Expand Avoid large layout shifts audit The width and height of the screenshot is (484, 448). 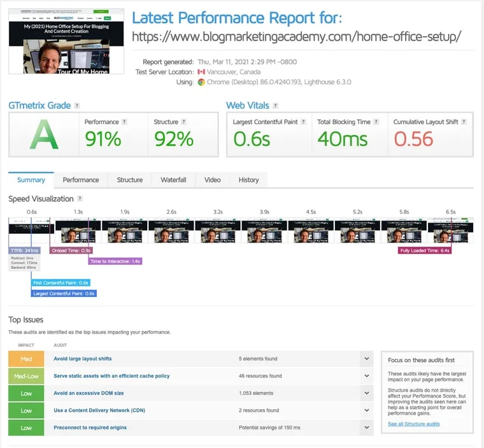367,359
